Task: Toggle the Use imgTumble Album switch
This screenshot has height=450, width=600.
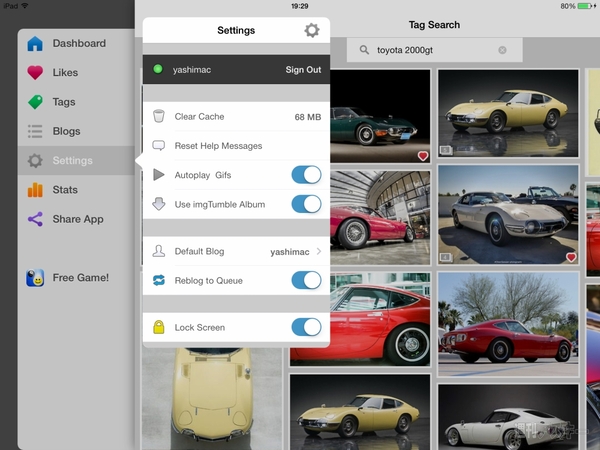Action: pos(305,204)
